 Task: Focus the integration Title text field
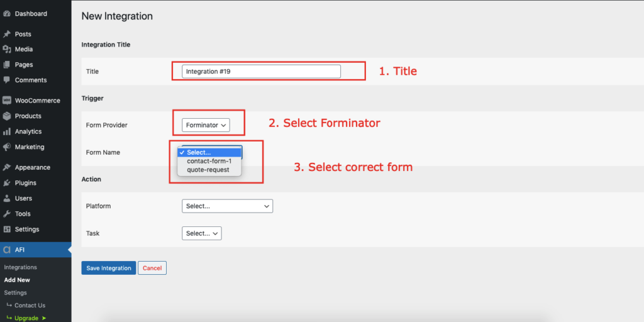tap(261, 71)
